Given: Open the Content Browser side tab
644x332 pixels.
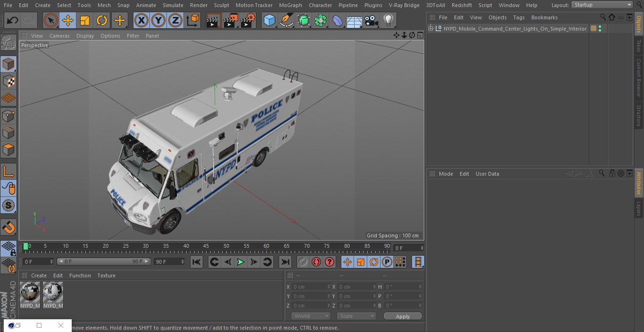Looking at the screenshot, I should coord(639,78).
